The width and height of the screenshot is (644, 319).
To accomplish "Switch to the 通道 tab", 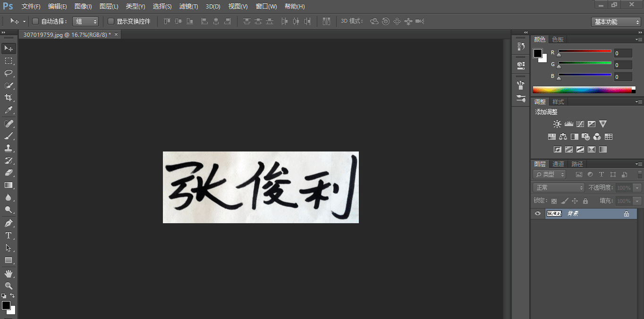I will pyautogui.click(x=558, y=164).
